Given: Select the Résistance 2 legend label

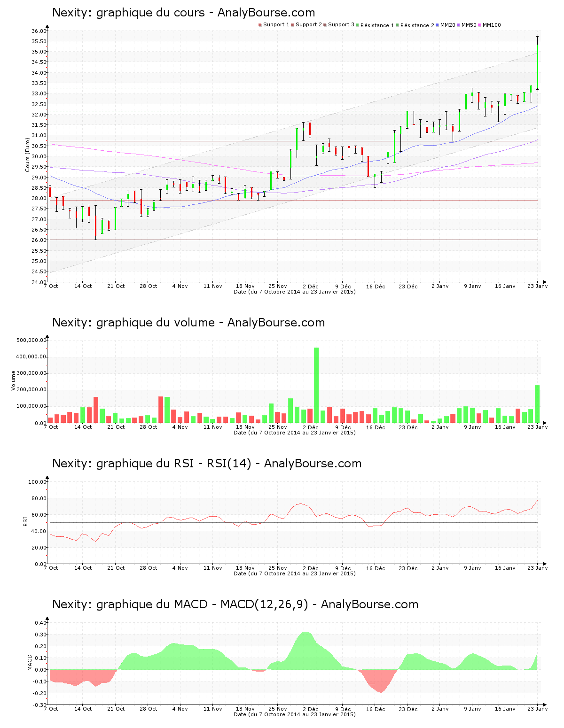Looking at the screenshot, I should click(x=417, y=25).
